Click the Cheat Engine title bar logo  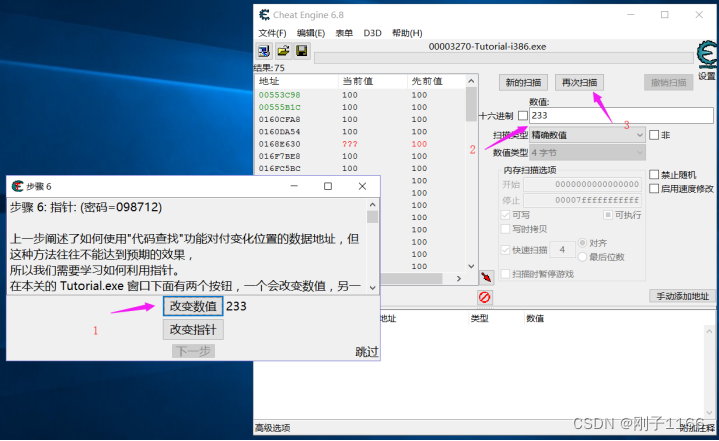(x=265, y=15)
